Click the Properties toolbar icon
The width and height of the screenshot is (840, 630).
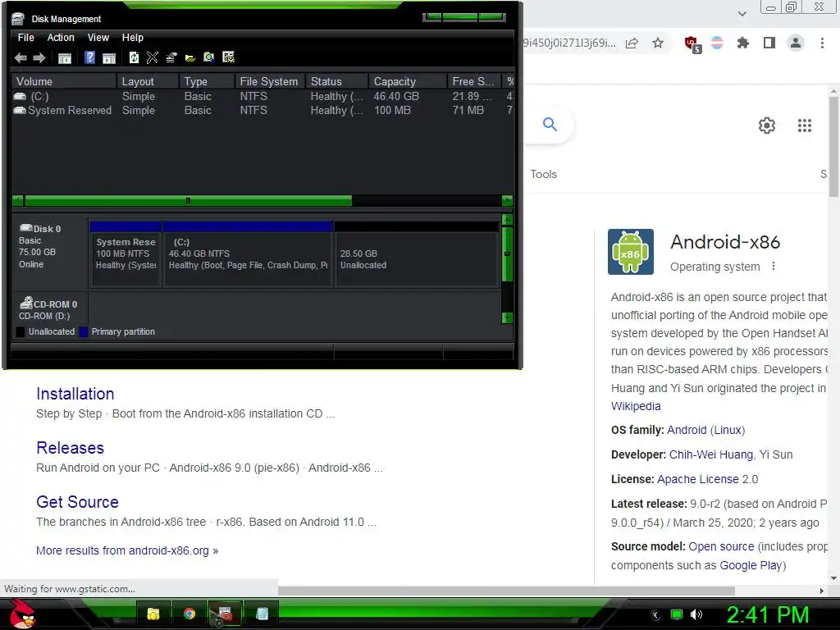[x=171, y=57]
